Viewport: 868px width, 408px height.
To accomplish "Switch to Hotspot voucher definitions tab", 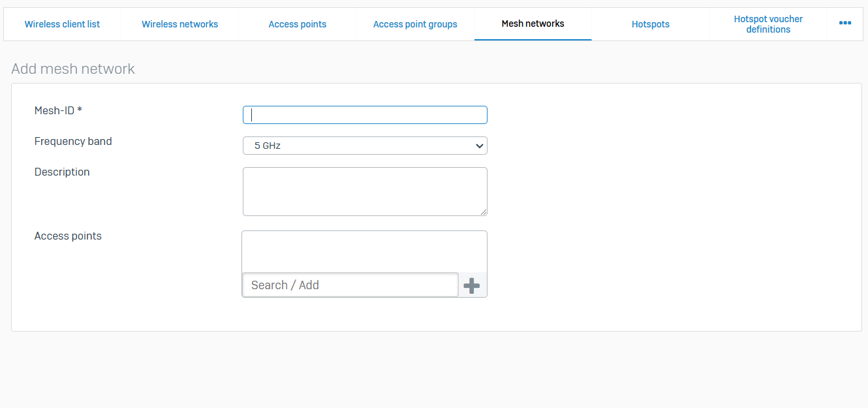I will [x=768, y=24].
